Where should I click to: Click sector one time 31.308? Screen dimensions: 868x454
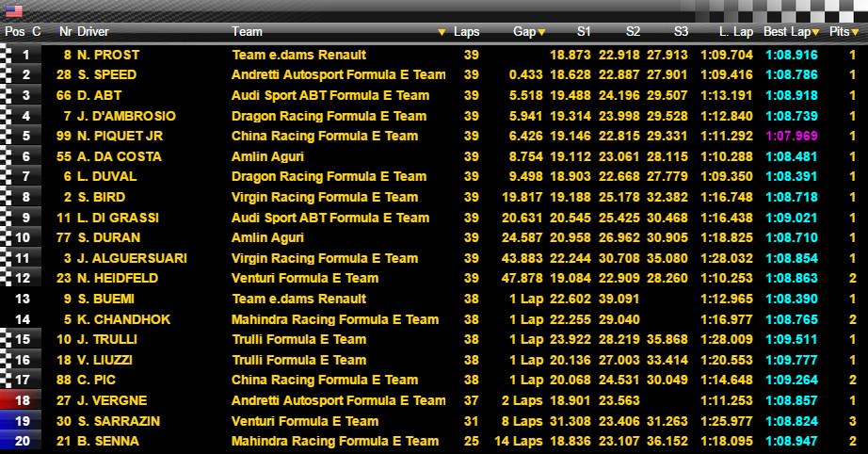571,421
